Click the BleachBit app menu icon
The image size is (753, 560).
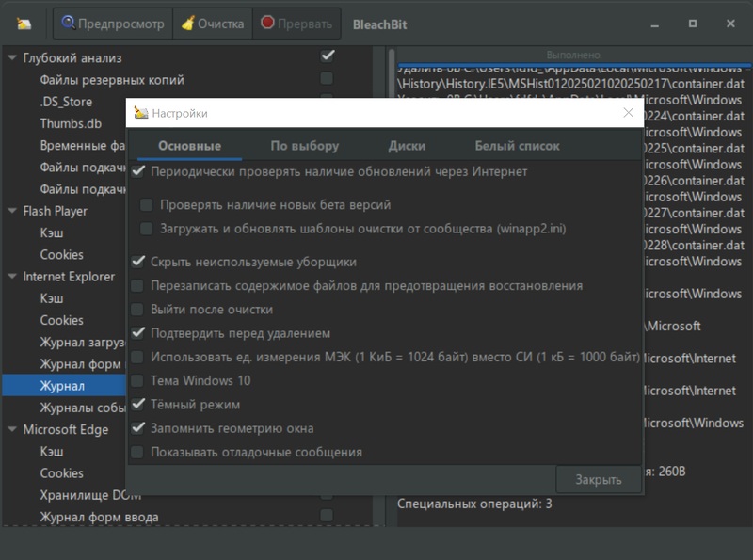pos(24,24)
